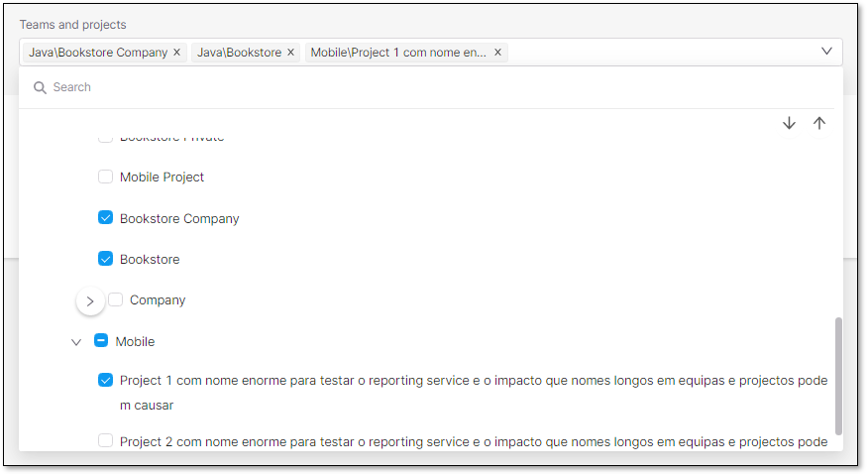Select the Mobile team label
This screenshot has height=475, width=868.
(135, 342)
